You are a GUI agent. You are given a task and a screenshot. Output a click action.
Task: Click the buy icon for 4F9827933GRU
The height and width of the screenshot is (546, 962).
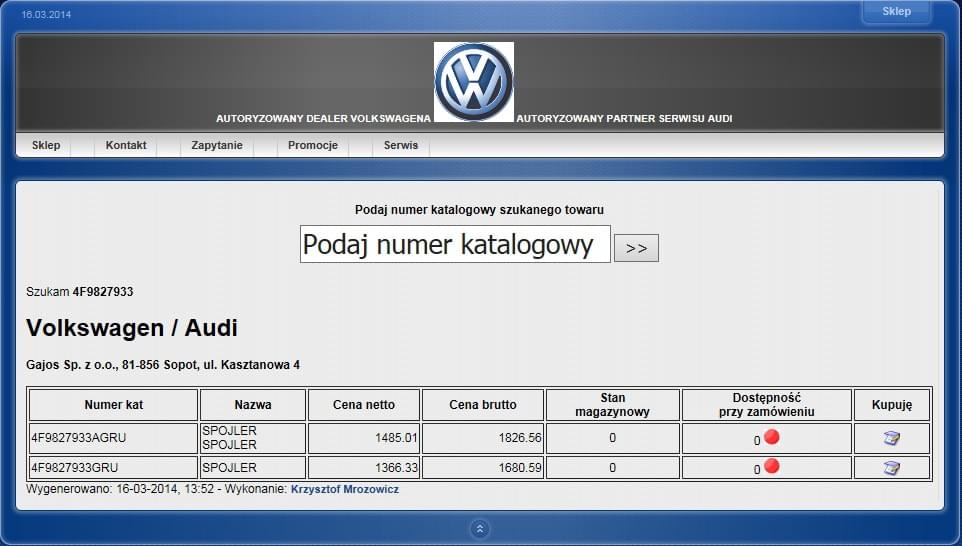click(x=891, y=468)
